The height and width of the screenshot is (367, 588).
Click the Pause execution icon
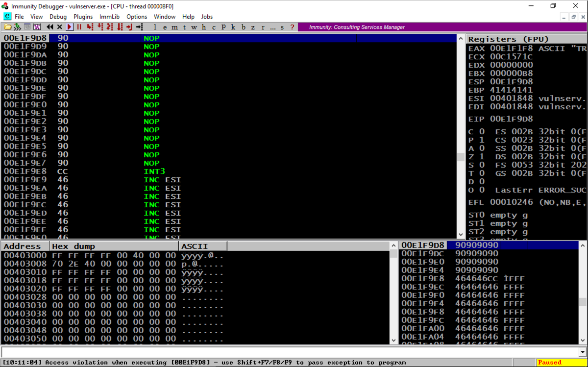pyautogui.click(x=79, y=27)
